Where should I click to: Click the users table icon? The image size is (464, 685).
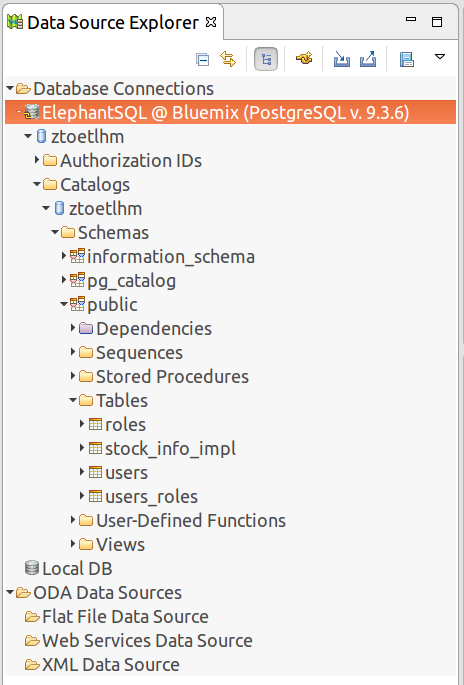click(x=95, y=472)
